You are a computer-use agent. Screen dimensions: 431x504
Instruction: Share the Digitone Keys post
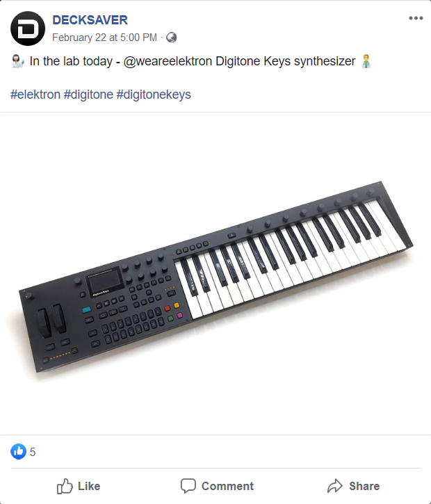[x=354, y=486]
